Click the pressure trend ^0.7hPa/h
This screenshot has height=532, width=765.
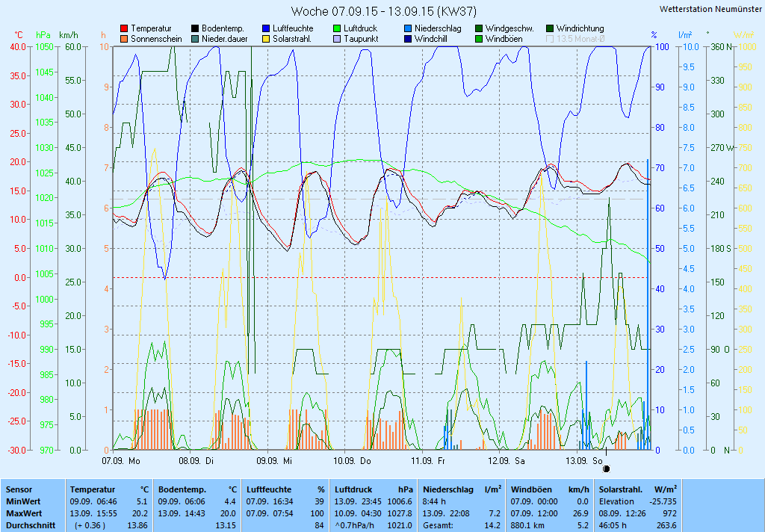pyautogui.click(x=356, y=526)
